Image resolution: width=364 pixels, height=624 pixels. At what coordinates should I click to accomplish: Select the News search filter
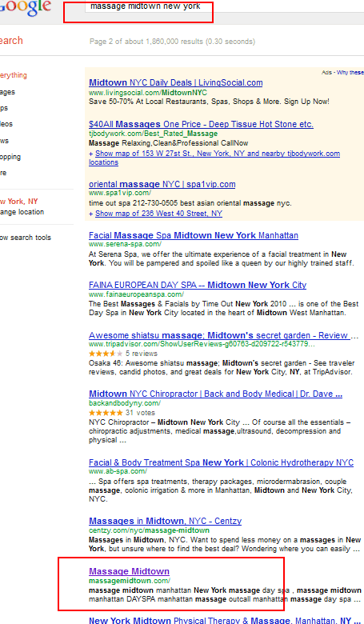(x=4, y=141)
